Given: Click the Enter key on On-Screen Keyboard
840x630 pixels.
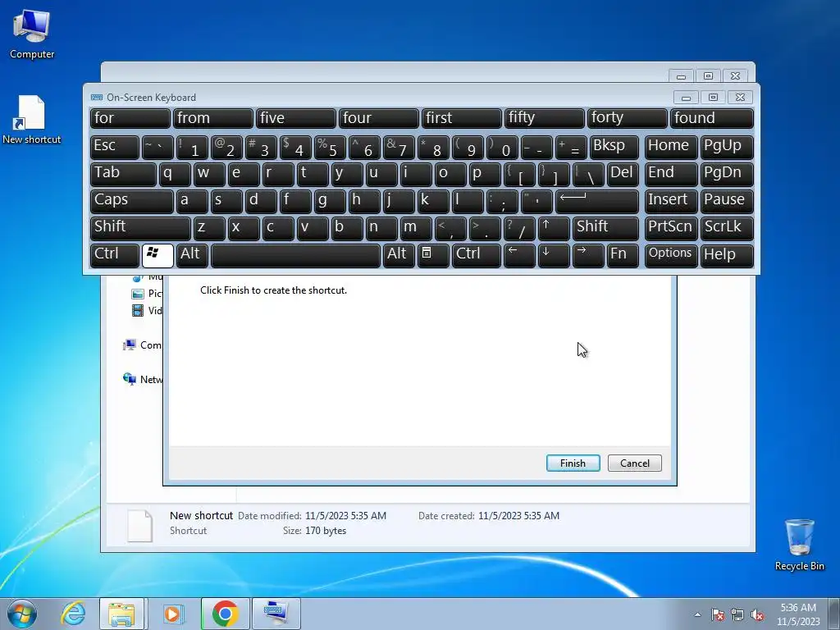Looking at the screenshot, I should [x=597, y=201].
